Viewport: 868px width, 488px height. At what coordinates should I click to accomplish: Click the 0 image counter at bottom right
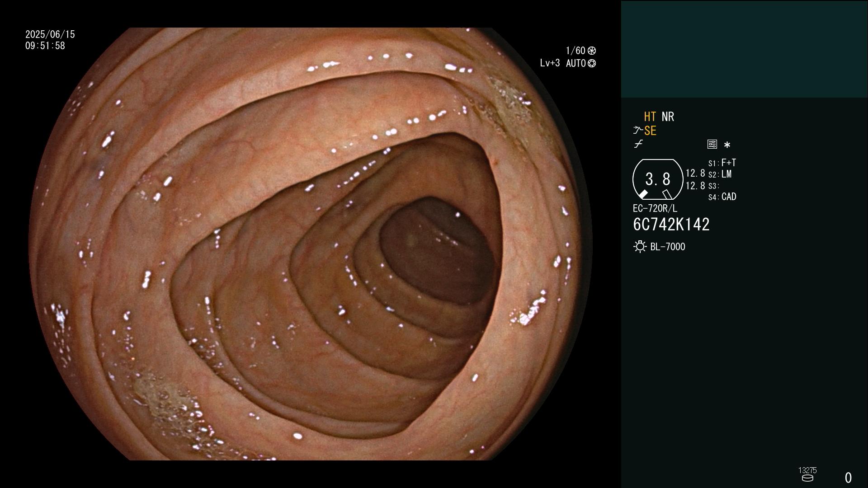click(848, 478)
